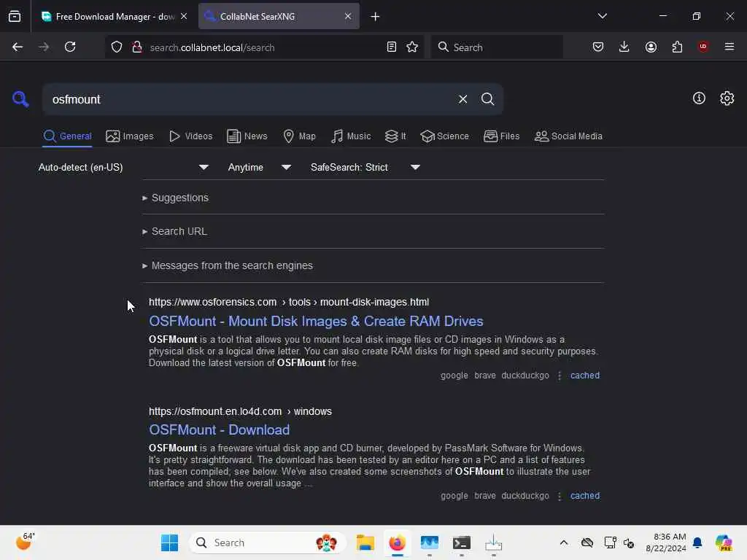
Task: Switch to Science category
Action: (x=444, y=136)
